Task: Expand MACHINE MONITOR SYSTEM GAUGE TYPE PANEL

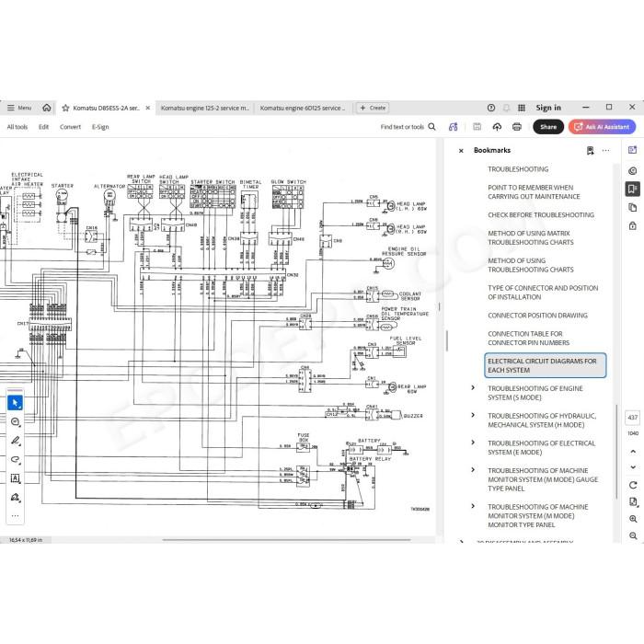Action: point(473,470)
